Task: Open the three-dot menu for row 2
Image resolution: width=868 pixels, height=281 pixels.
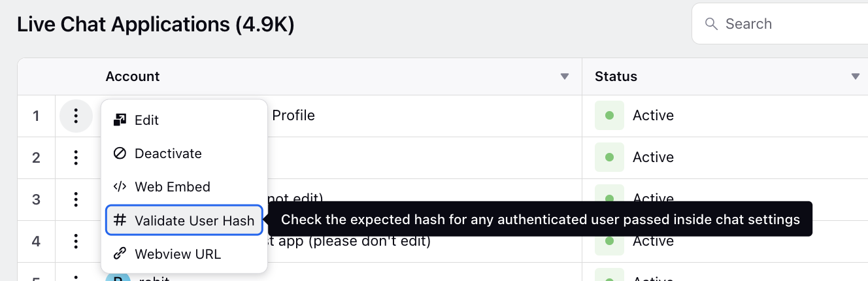Action: click(x=76, y=157)
